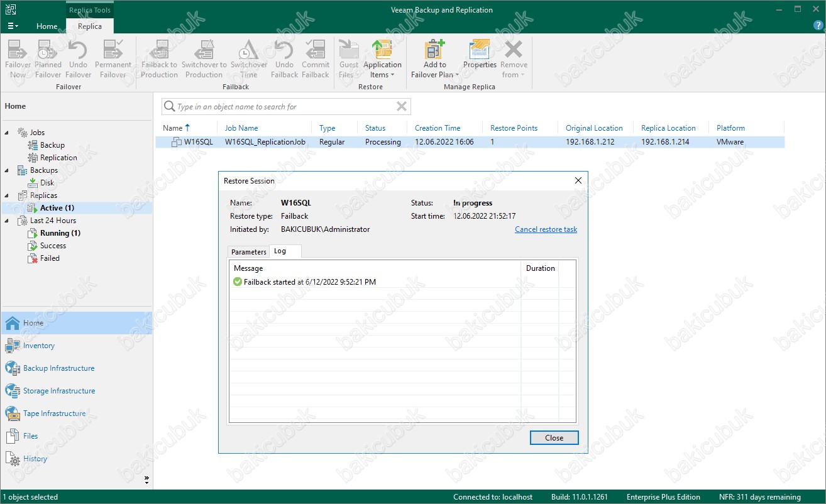The width and height of the screenshot is (826, 504).
Task: Sort by the Job Name column
Action: click(241, 128)
